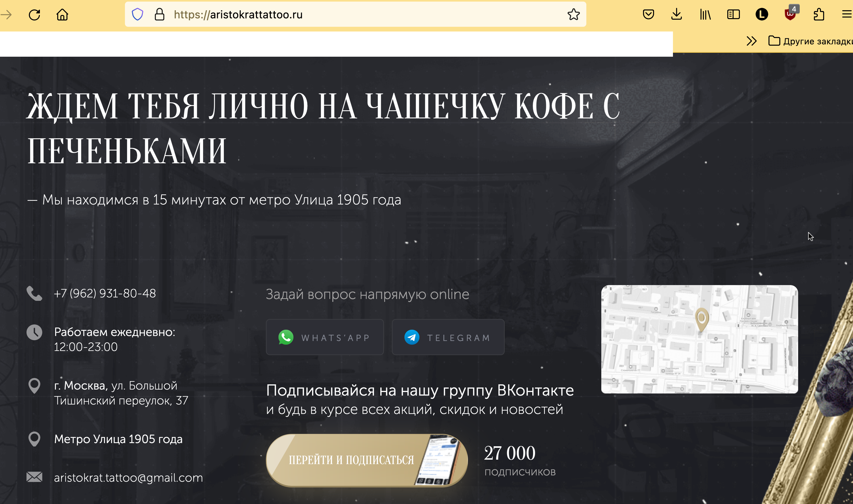Open the downloads arrow icon
The height and width of the screenshot is (504, 853).
[x=676, y=15]
